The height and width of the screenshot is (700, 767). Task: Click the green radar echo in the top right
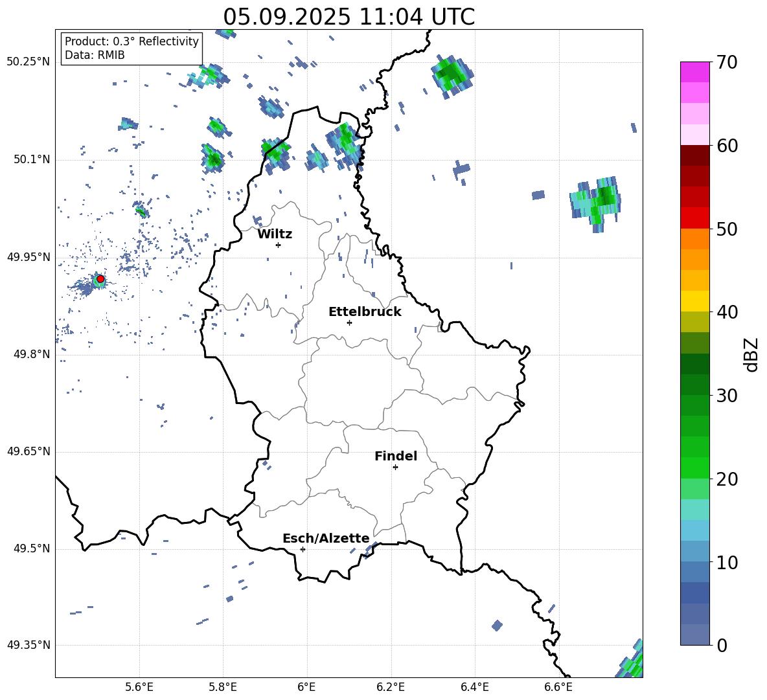(x=452, y=76)
